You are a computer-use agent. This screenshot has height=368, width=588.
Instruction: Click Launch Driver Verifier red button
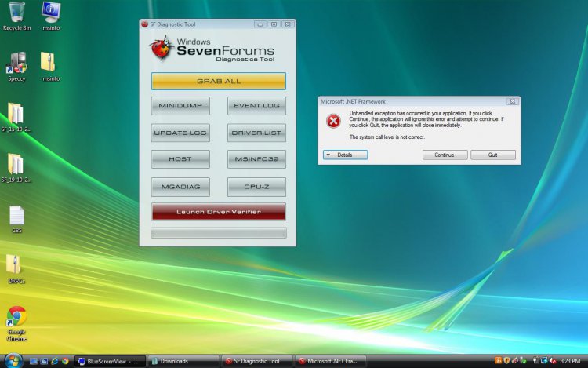(x=219, y=212)
